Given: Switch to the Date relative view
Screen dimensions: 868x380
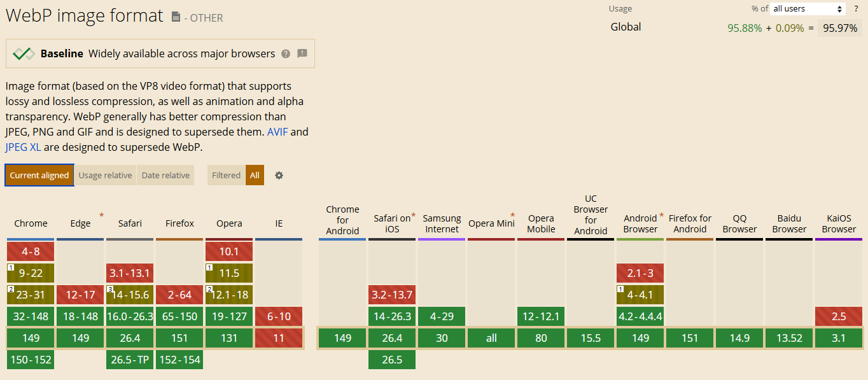Looking at the screenshot, I should (x=165, y=175).
